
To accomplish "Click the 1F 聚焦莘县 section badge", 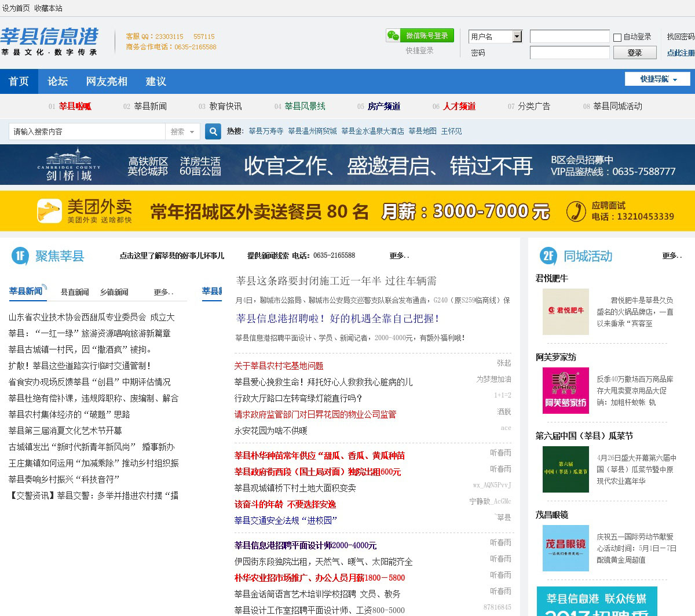I will point(20,256).
